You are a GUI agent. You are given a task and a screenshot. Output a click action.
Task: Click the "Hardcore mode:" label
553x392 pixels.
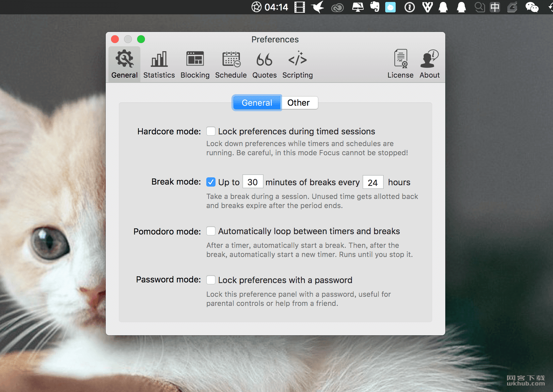pyautogui.click(x=169, y=131)
